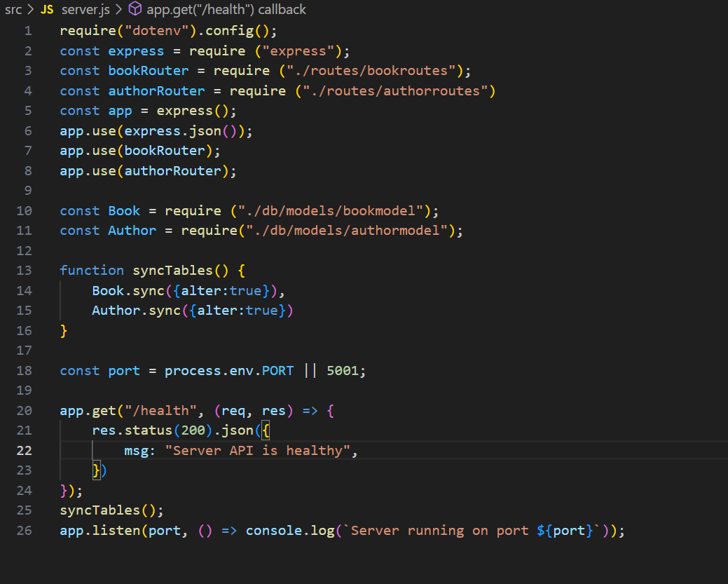This screenshot has width=728, height=584.
Task: Click express.json() call on line 6
Action: click(181, 131)
